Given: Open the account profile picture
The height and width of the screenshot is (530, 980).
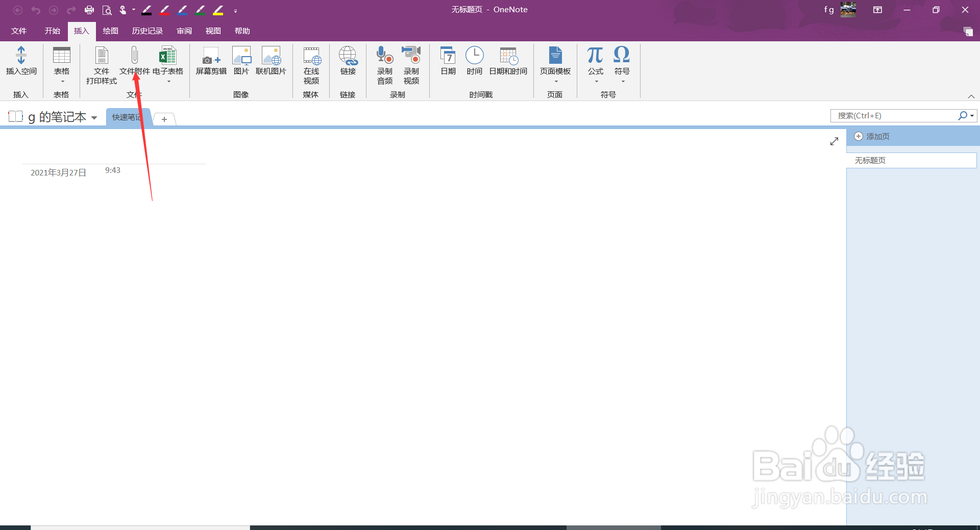Looking at the screenshot, I should click(x=848, y=10).
